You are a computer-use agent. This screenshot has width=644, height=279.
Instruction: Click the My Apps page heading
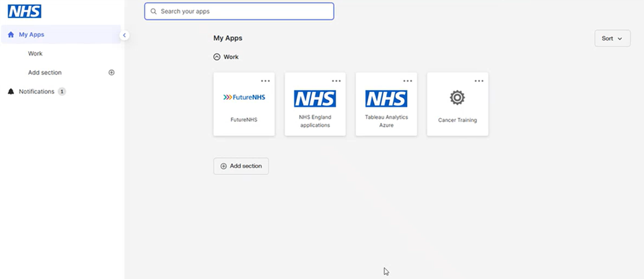[x=228, y=38]
